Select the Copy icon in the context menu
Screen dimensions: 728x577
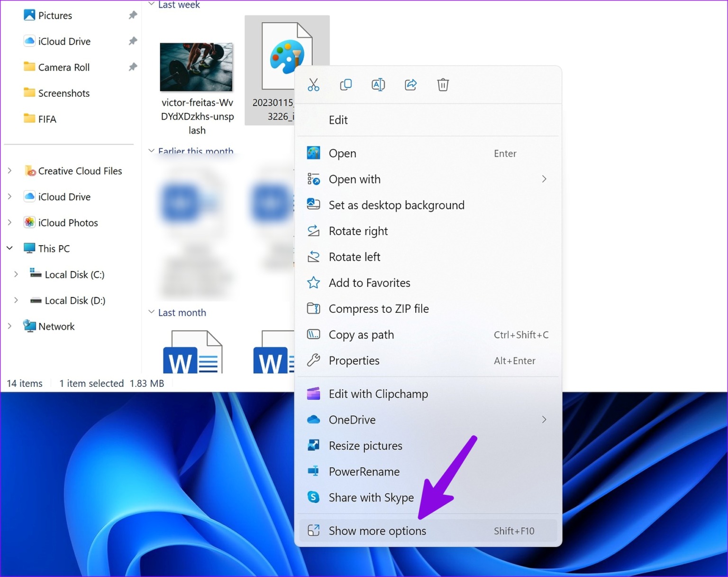coord(346,84)
